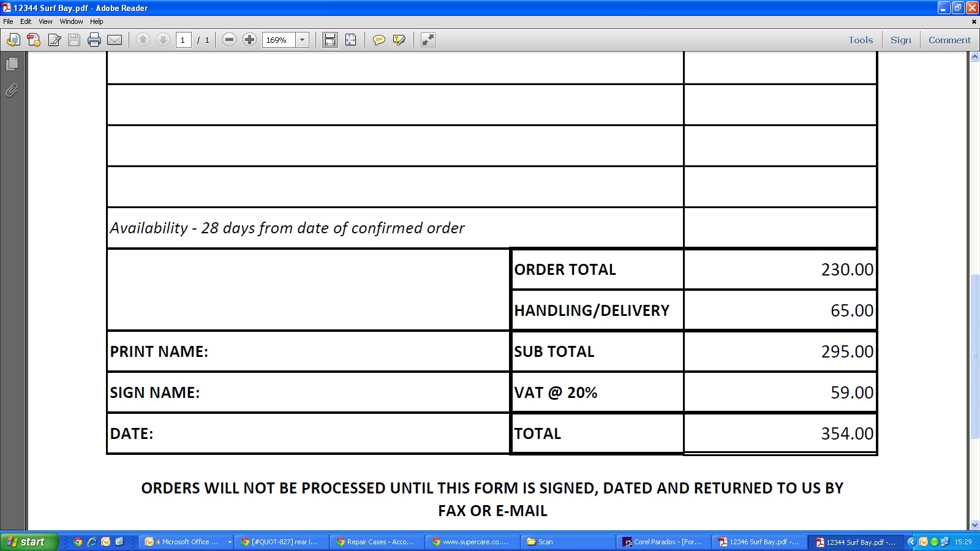Open the Scan folder taskbar button

coord(569,542)
